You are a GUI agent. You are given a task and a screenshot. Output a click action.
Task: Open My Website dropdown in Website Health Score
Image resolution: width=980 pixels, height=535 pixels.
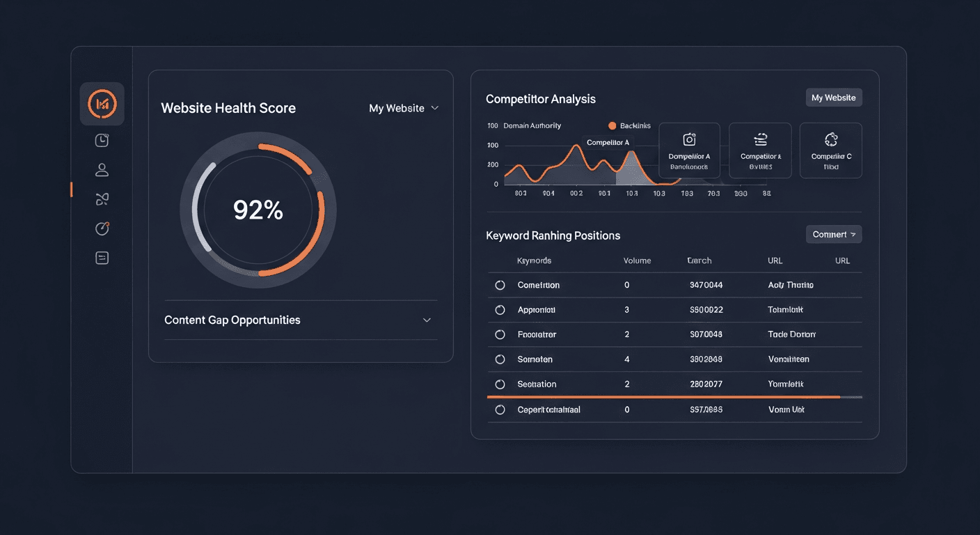(404, 108)
